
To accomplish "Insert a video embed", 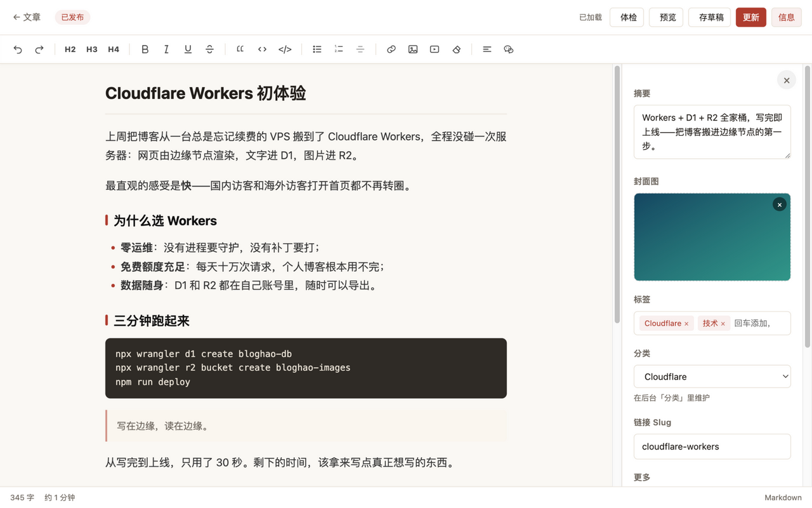I will [435, 50].
